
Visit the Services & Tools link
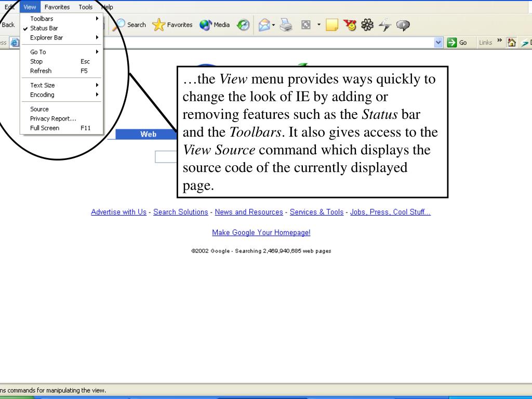pos(316,212)
